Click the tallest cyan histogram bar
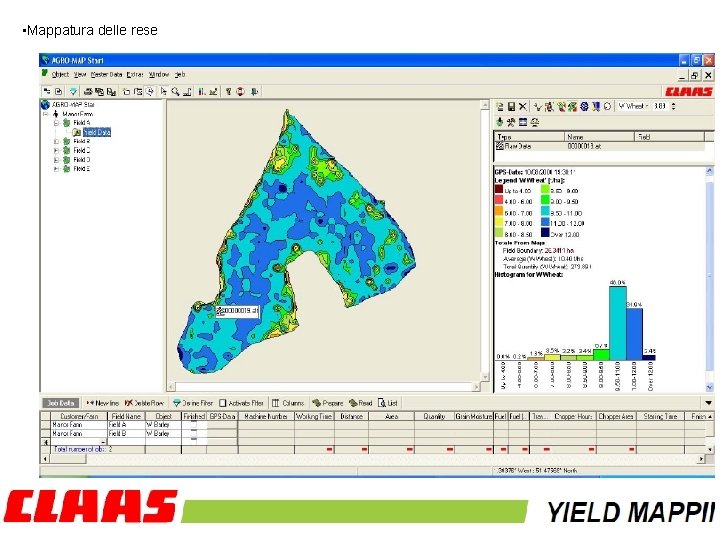The width and height of the screenshot is (720, 540). [x=618, y=323]
